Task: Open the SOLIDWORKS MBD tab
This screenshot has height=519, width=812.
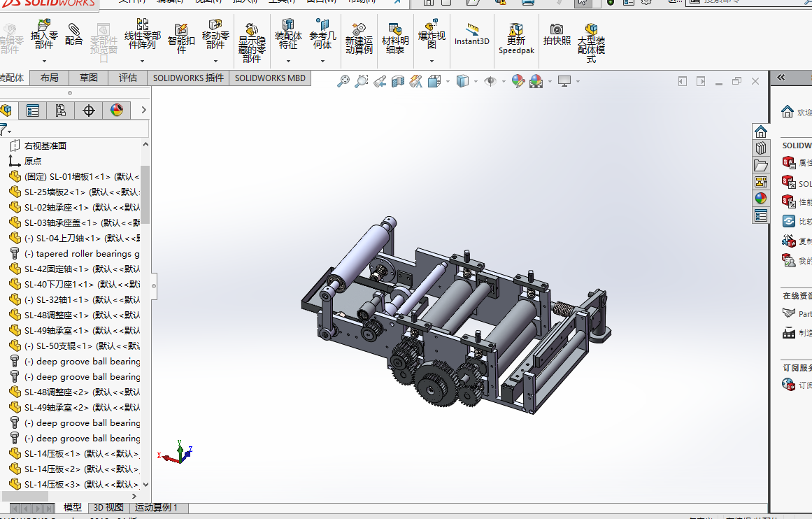Action: [x=271, y=78]
